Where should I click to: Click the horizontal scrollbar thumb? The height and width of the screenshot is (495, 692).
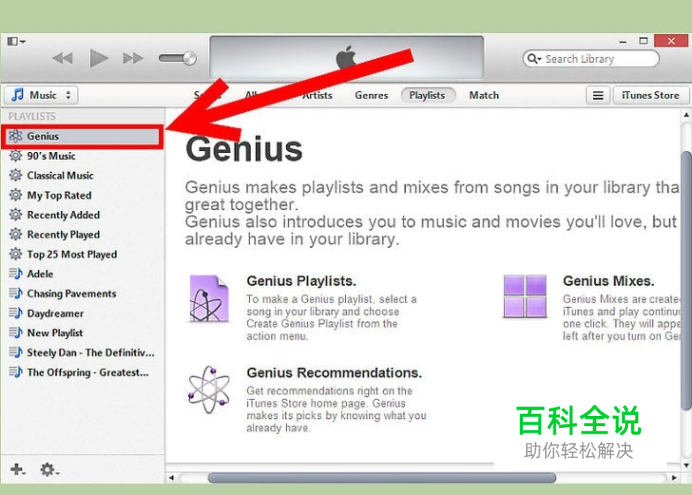382,477
